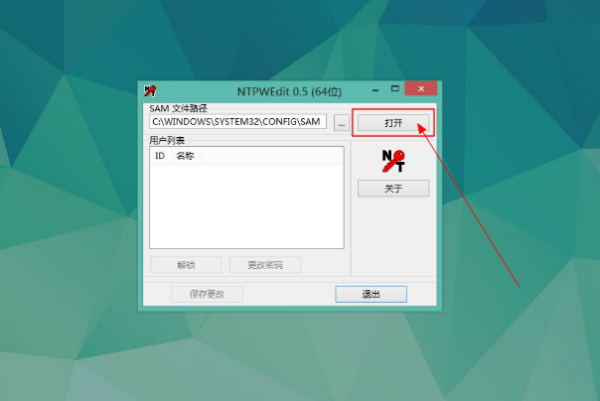Click the NTPWEdit key icon in title bar
600x401 pixels.
[150, 91]
